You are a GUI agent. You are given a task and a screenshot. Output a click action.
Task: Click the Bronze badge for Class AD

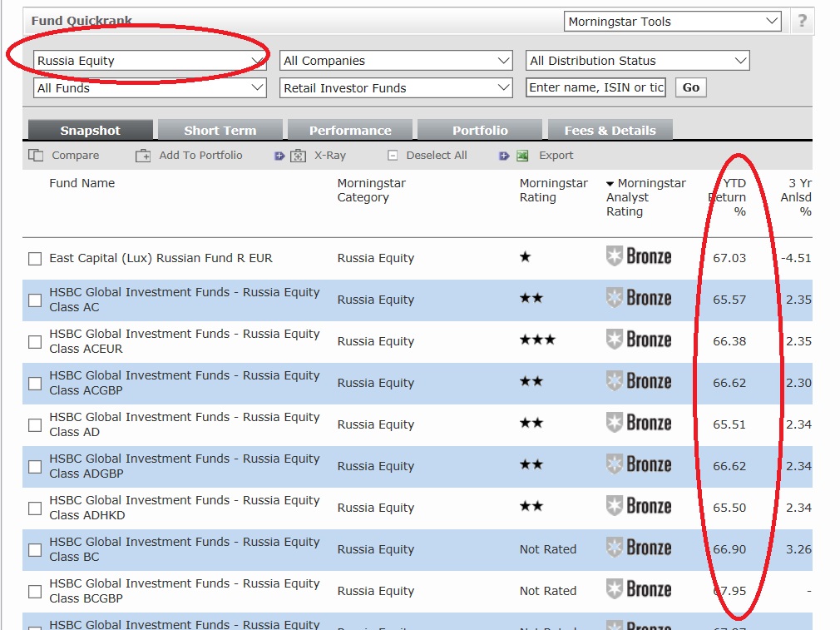pyautogui.click(x=639, y=423)
